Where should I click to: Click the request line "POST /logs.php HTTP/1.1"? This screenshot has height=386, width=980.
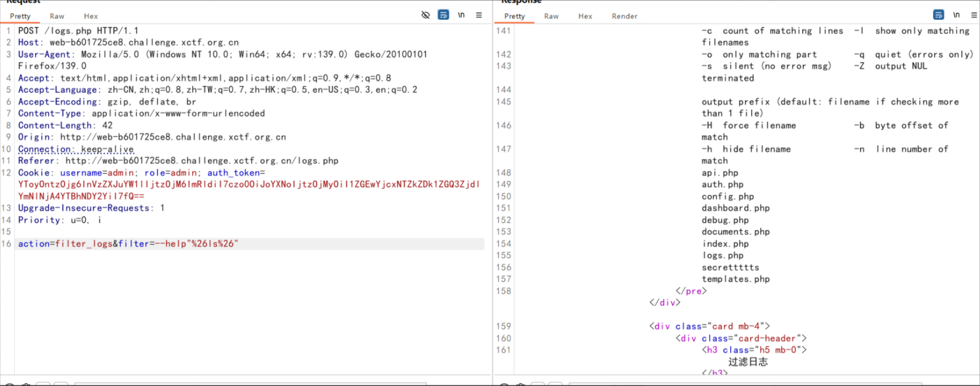(78, 31)
